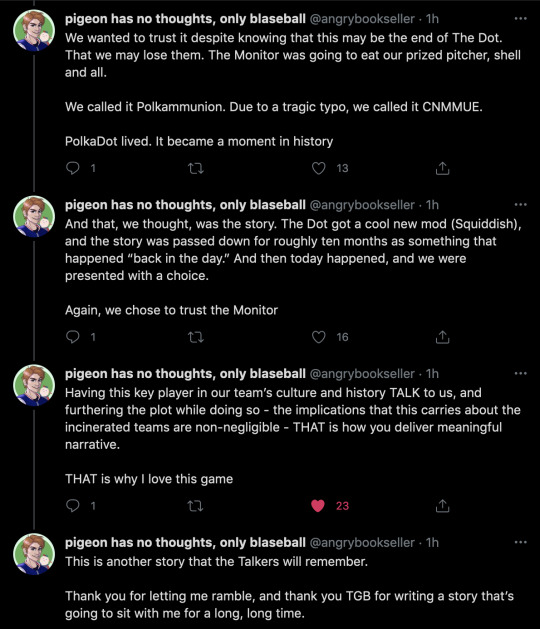Screen dimensions: 540x629
Task: Share the 'PolkaDot lived' tweet
Action: [x=442, y=168]
